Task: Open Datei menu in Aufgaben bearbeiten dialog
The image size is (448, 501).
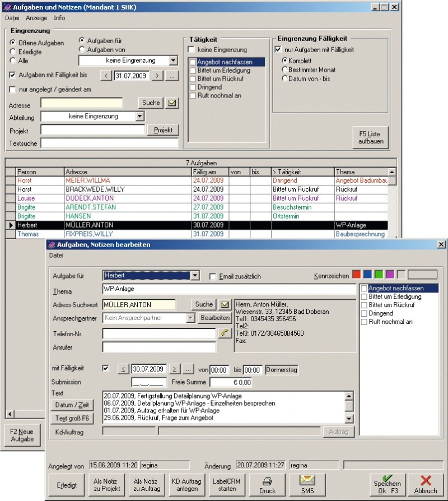Action: 56,256
